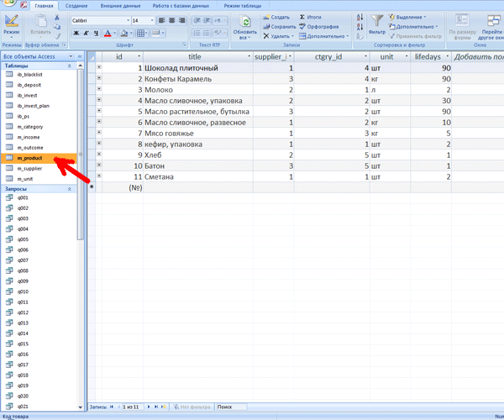Toggle underline formatting (Ч) button
Screen dimensions: 504x420
pos(96,34)
